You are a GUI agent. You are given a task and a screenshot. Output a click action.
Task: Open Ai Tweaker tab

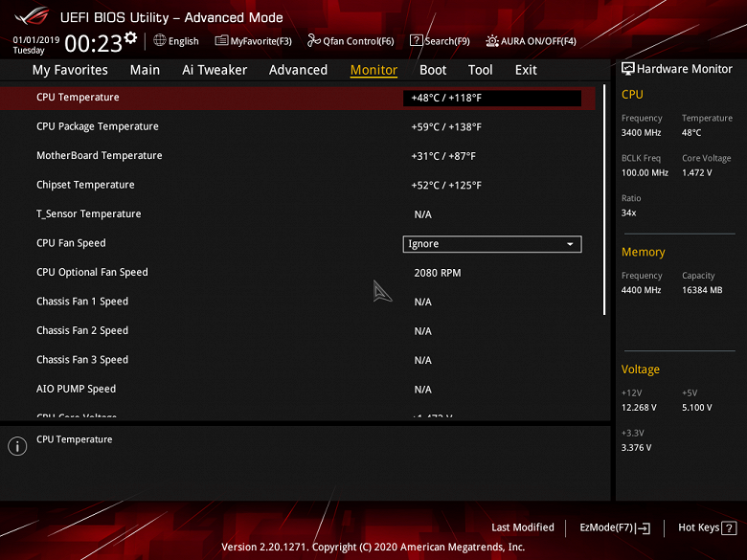click(x=215, y=70)
